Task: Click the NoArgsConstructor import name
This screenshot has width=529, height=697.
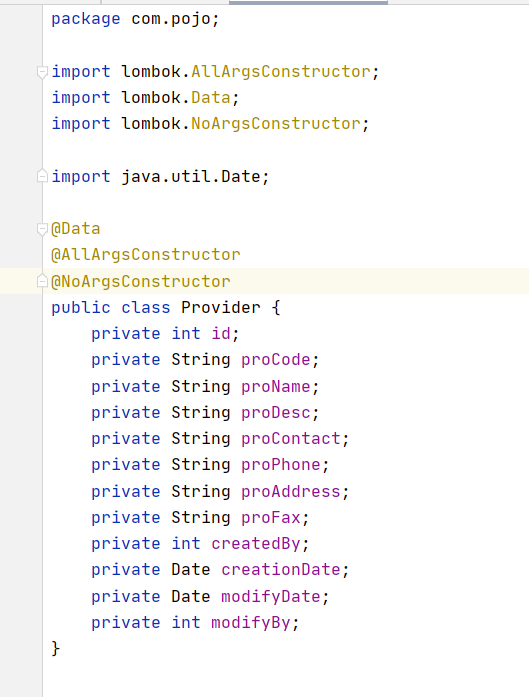Action: tap(276, 124)
